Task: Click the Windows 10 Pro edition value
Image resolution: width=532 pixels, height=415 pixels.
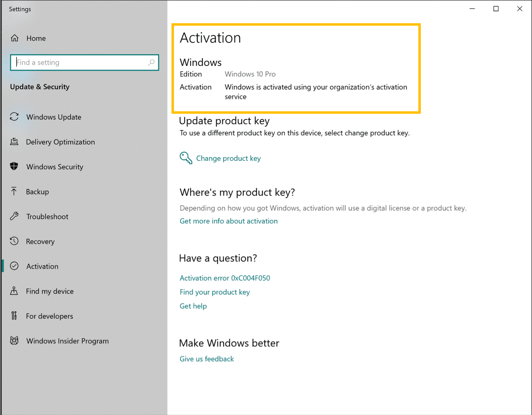Action: click(250, 74)
